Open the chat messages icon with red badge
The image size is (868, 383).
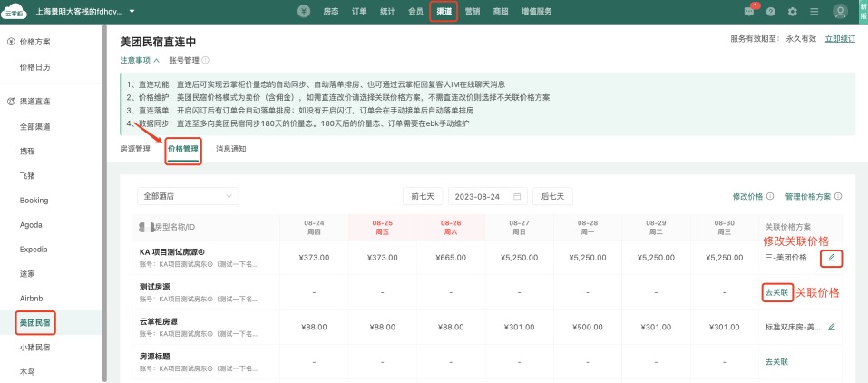pos(749,12)
